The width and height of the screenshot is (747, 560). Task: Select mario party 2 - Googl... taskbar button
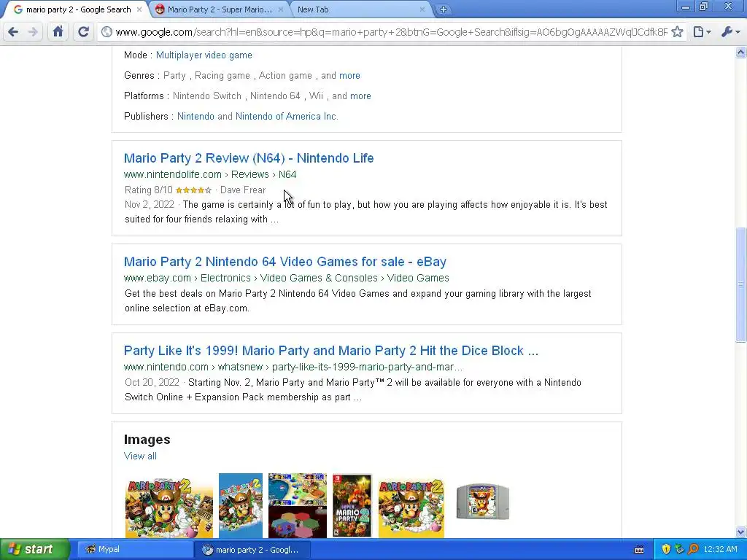click(x=252, y=550)
